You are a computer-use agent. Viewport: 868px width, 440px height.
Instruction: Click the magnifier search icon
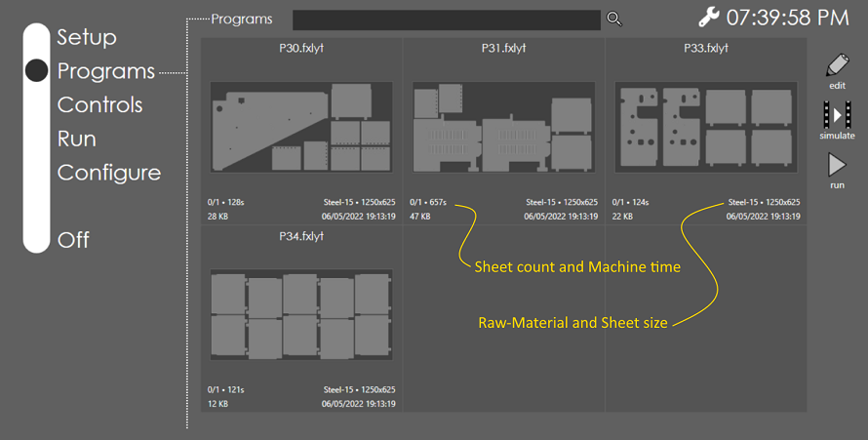(614, 20)
